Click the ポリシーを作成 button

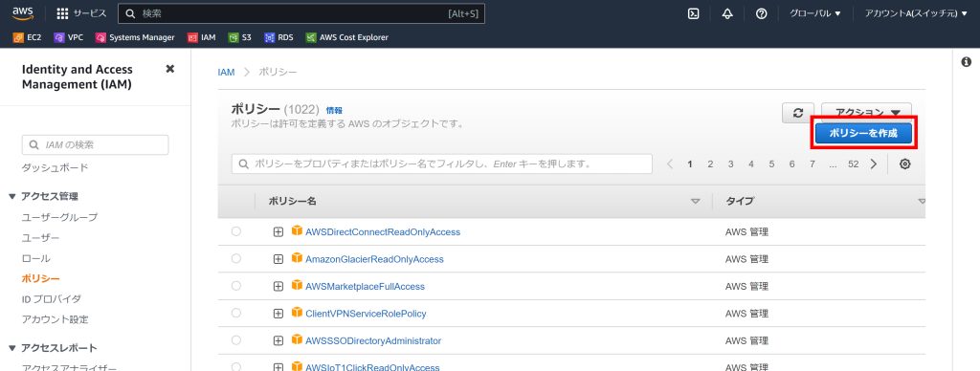click(x=863, y=132)
